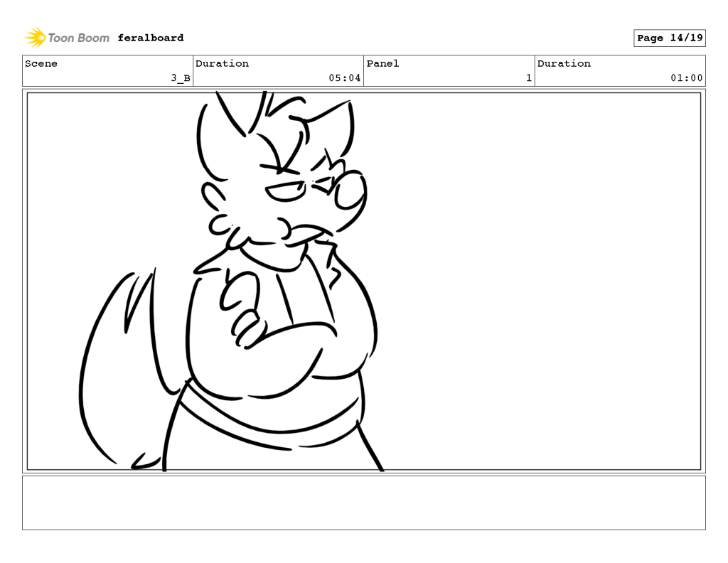Image resolution: width=728 pixels, height=563 pixels.
Task: Select the scene duration value 05:04
Action: (345, 78)
